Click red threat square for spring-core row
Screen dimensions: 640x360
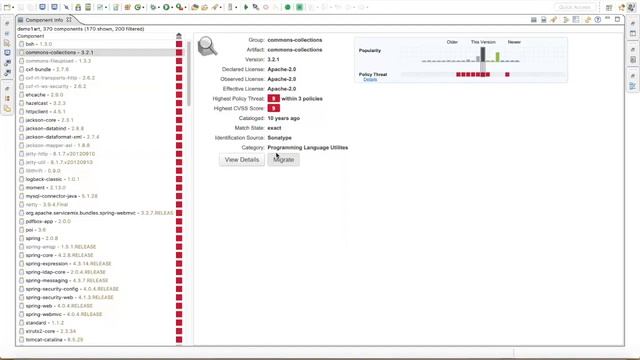point(179,255)
